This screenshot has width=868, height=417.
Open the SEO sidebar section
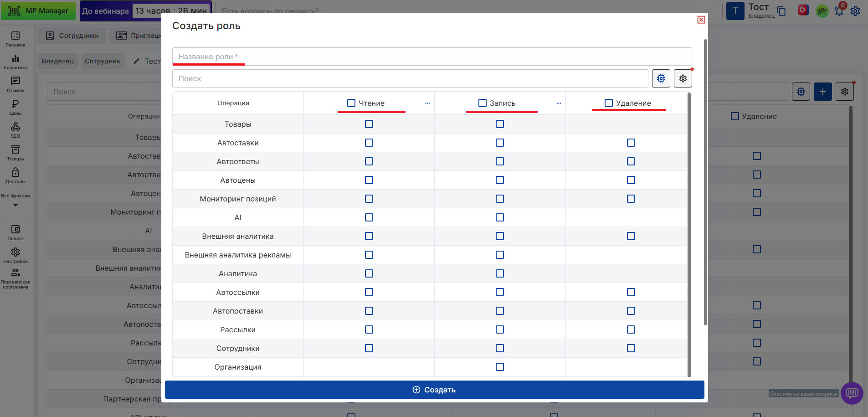15,130
